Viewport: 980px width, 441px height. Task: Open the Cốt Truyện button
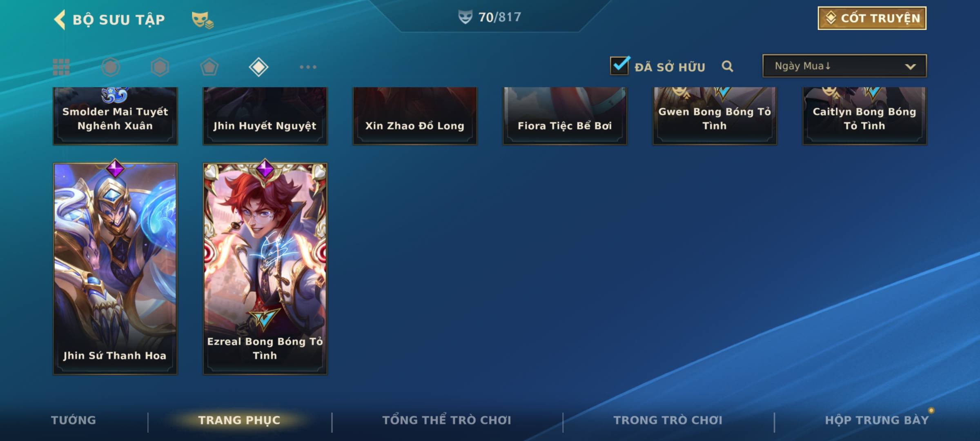872,18
